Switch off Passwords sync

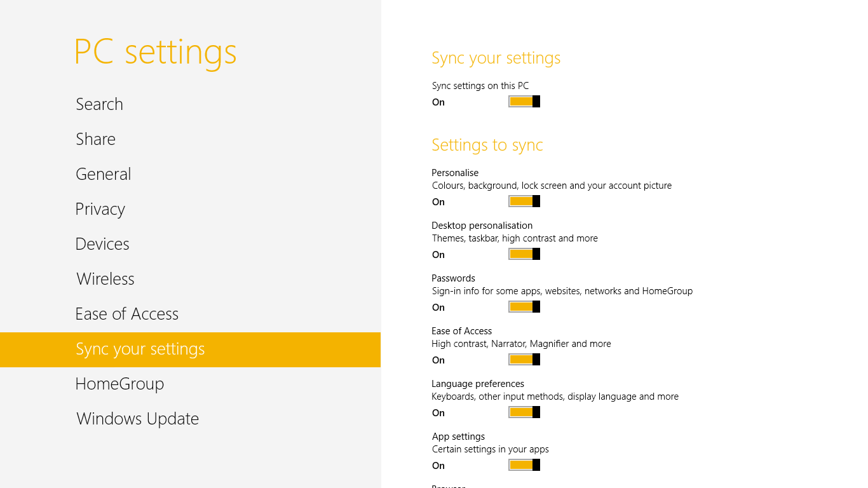pyautogui.click(x=524, y=307)
